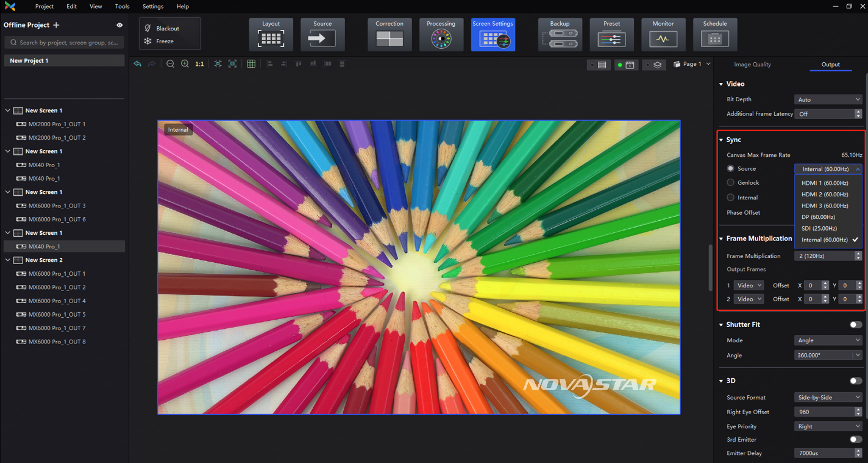The height and width of the screenshot is (463, 868).
Task: Open the Schedule module
Action: point(715,34)
